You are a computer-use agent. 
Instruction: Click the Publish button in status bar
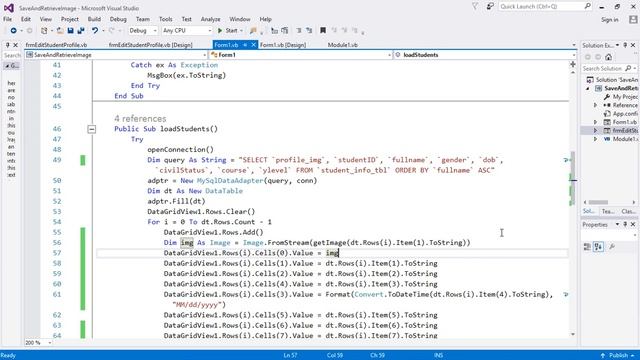(x=618, y=356)
